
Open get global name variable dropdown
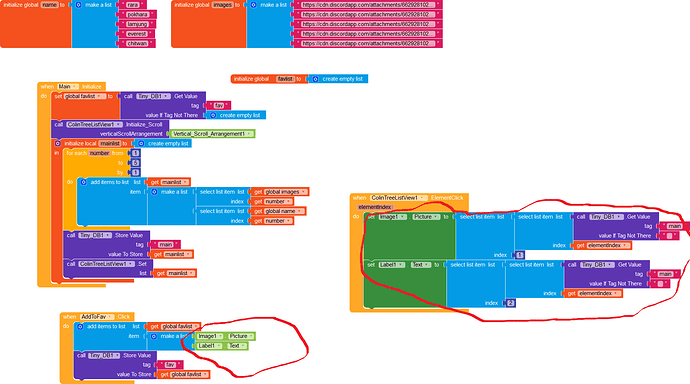(x=299, y=211)
